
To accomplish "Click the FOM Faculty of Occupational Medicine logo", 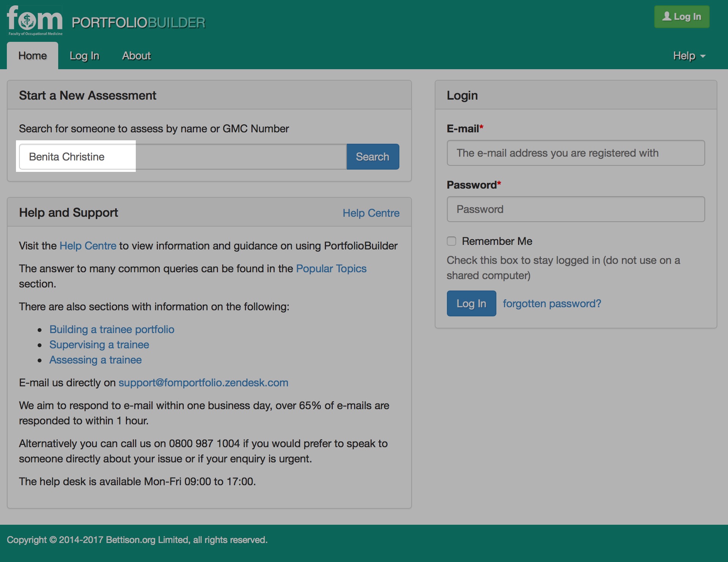I will coord(35,21).
